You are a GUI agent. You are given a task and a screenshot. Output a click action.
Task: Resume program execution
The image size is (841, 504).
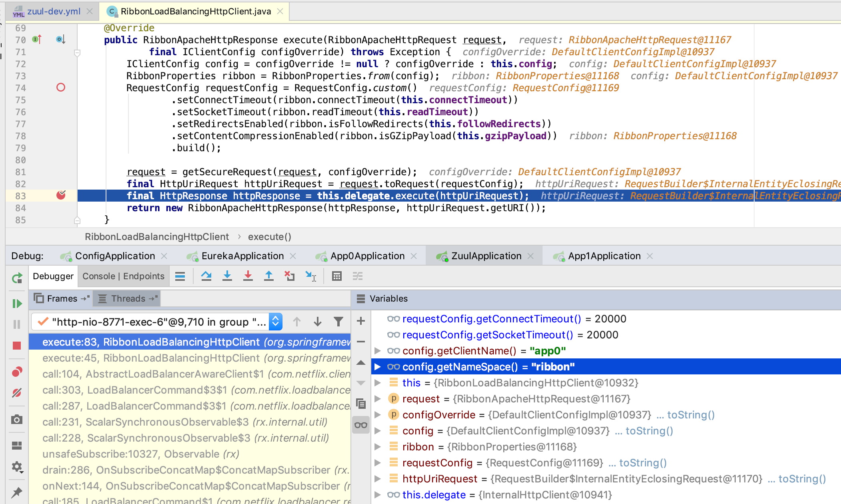(17, 304)
